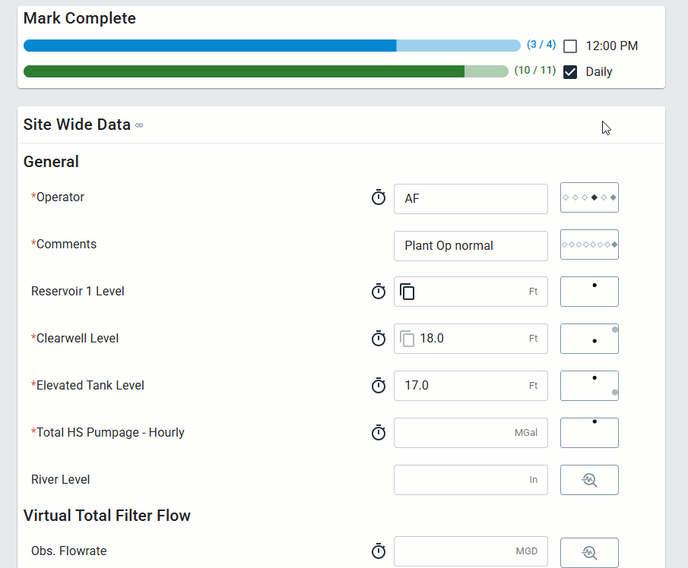Open the link icon next to Site Wide Data

(x=140, y=126)
